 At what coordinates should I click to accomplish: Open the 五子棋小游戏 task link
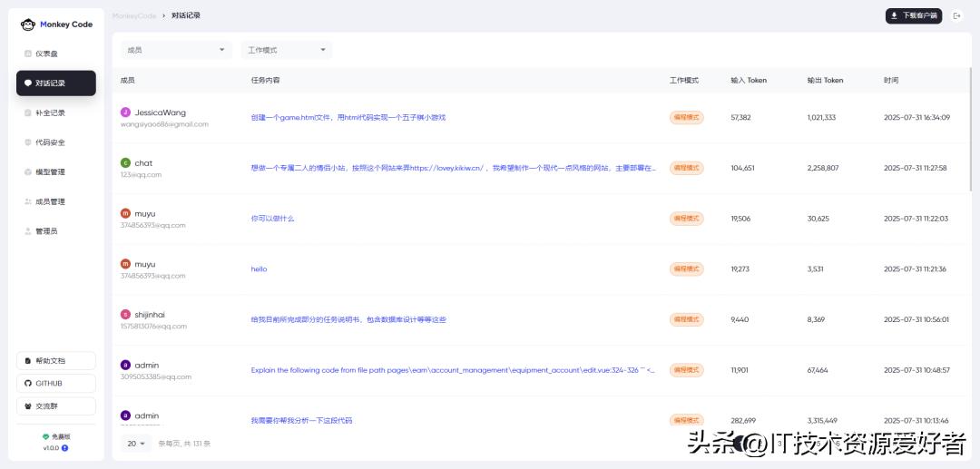point(348,117)
